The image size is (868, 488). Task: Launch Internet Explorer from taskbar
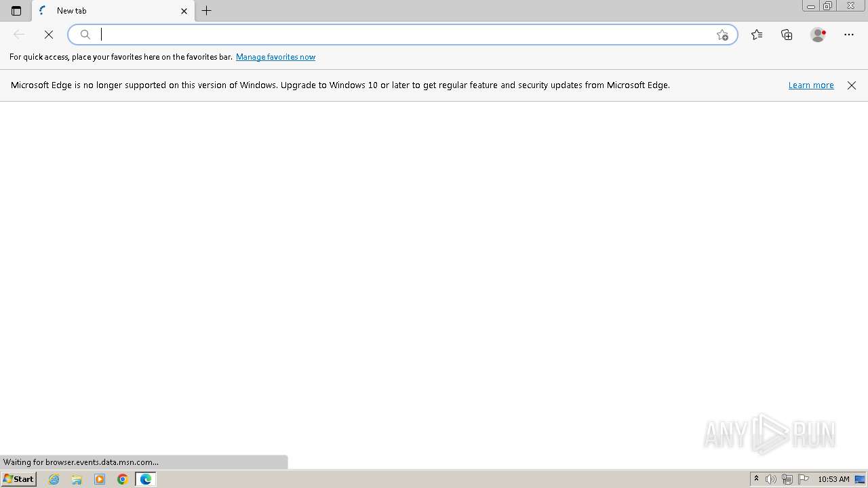point(54,479)
